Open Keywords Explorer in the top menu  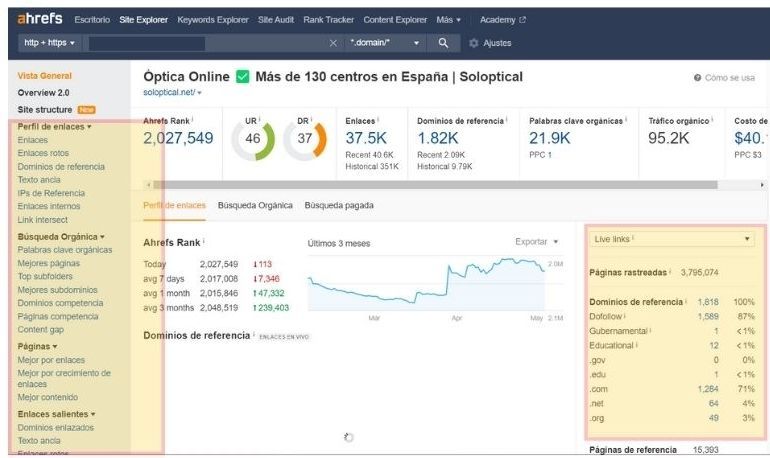pyautogui.click(x=213, y=20)
